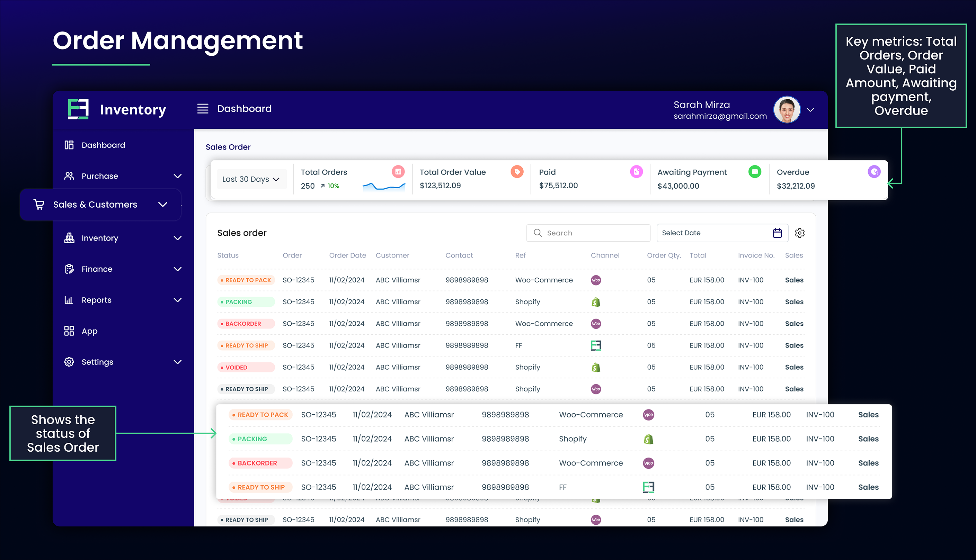
Task: Click the Sales link in first order row
Action: (x=794, y=280)
